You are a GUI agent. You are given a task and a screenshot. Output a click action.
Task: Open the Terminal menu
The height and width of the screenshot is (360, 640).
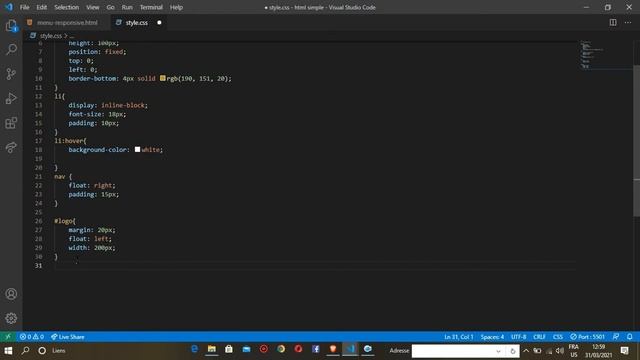click(x=151, y=7)
